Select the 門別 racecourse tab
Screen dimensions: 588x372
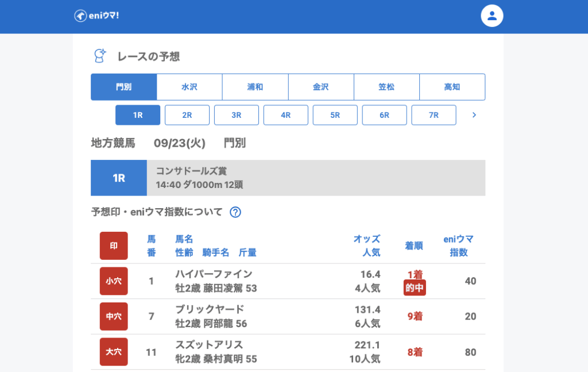coord(123,87)
